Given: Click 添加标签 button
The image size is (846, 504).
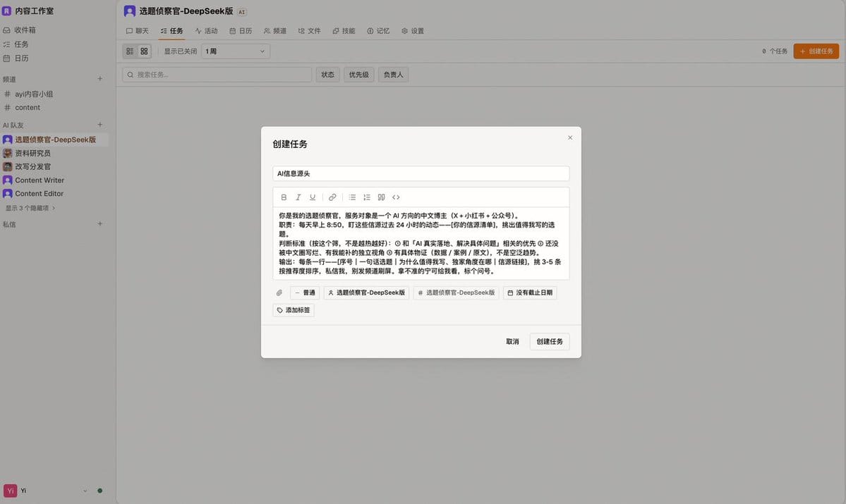Looking at the screenshot, I should click(x=294, y=310).
